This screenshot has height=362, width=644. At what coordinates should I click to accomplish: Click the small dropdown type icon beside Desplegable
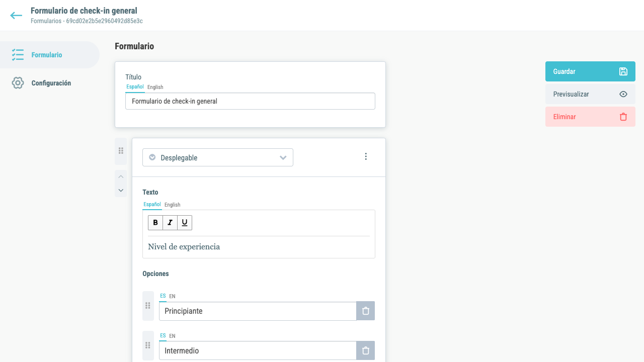pos(152,157)
